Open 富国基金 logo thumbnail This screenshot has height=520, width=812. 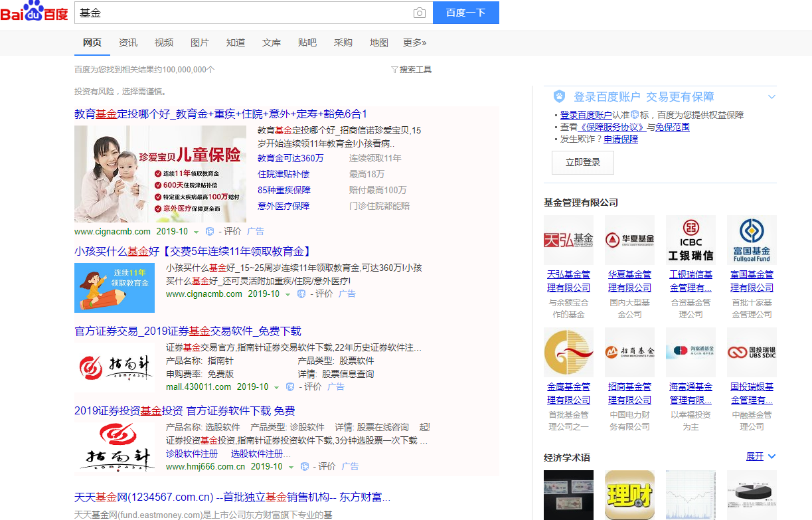752,240
